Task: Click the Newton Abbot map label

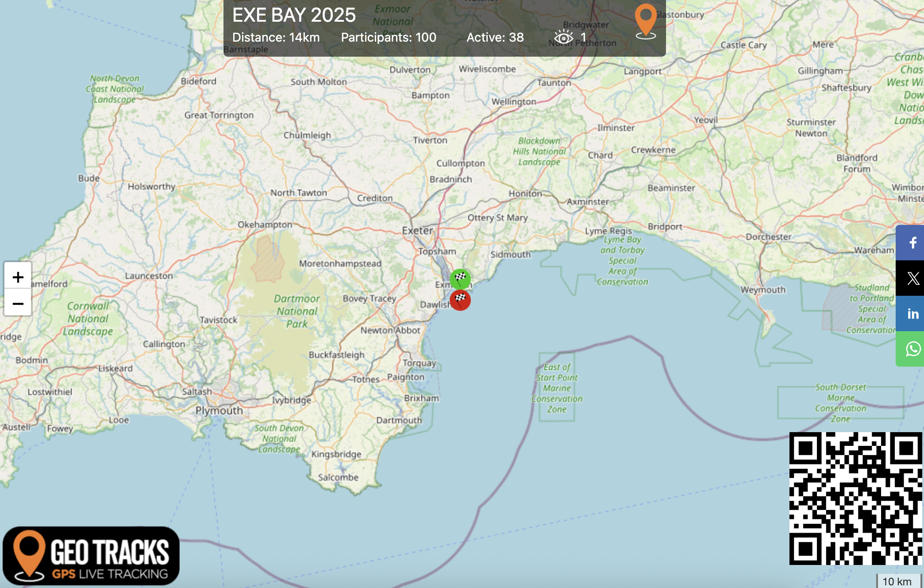Action: coord(390,330)
